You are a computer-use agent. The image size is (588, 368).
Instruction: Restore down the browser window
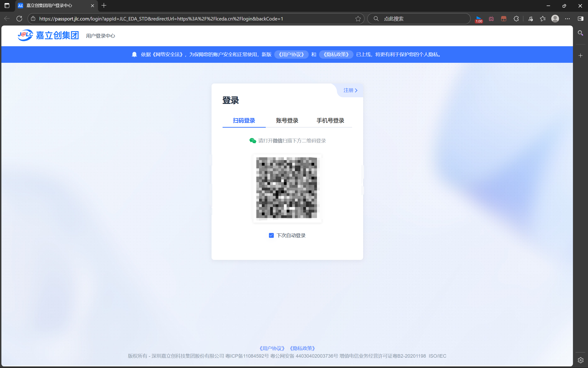[564, 6]
